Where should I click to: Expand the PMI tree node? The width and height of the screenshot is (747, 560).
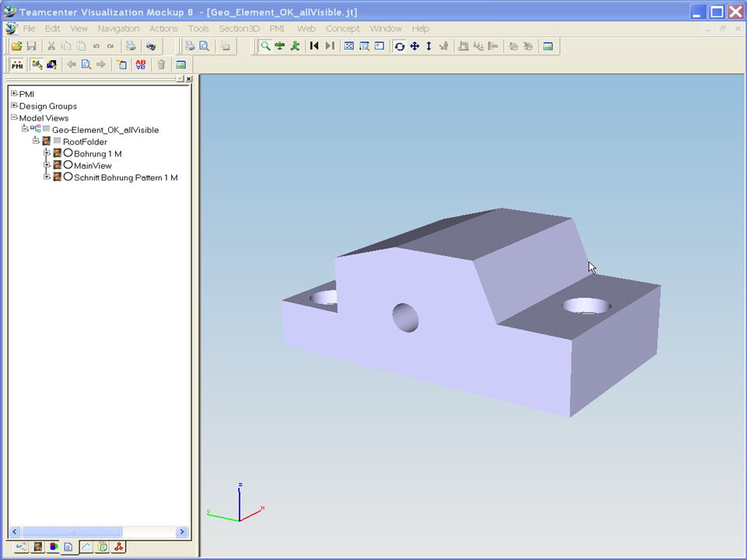14,93
